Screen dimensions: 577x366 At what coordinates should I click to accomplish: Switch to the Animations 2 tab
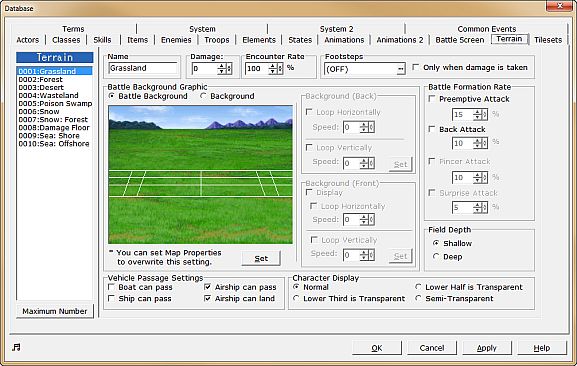tap(400, 40)
